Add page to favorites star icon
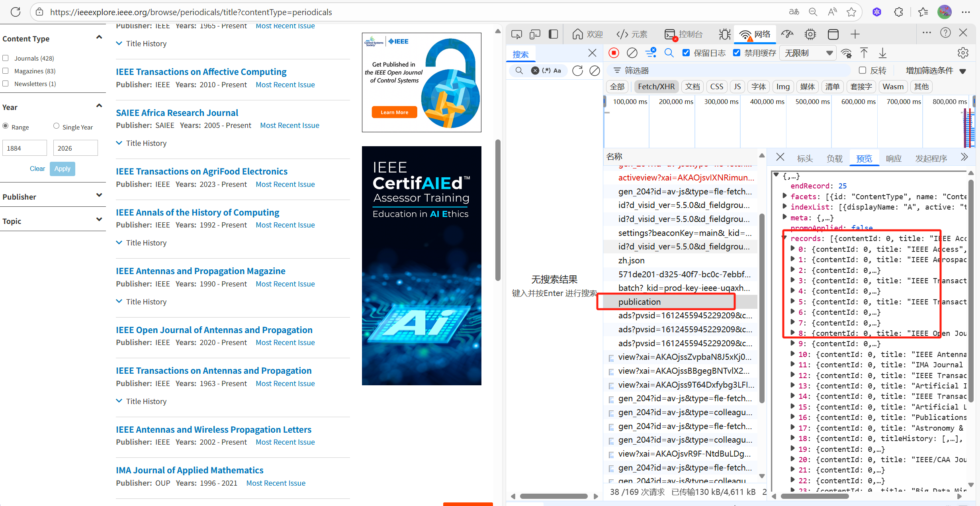Screen dimensions: 980x506 (851, 12)
